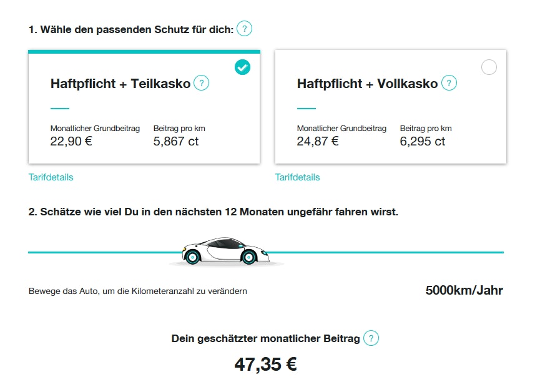Click the 5000km/Jahr value
This screenshot has width=535, height=392.
(x=464, y=290)
